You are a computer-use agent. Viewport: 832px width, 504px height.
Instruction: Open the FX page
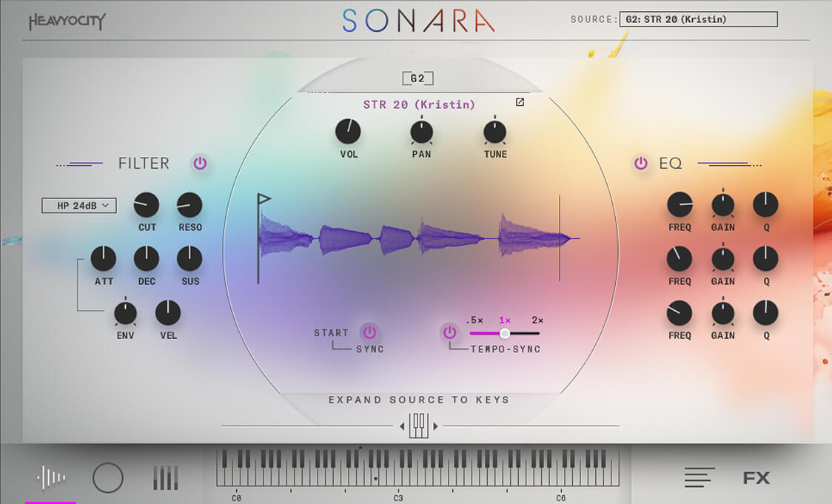click(x=756, y=478)
